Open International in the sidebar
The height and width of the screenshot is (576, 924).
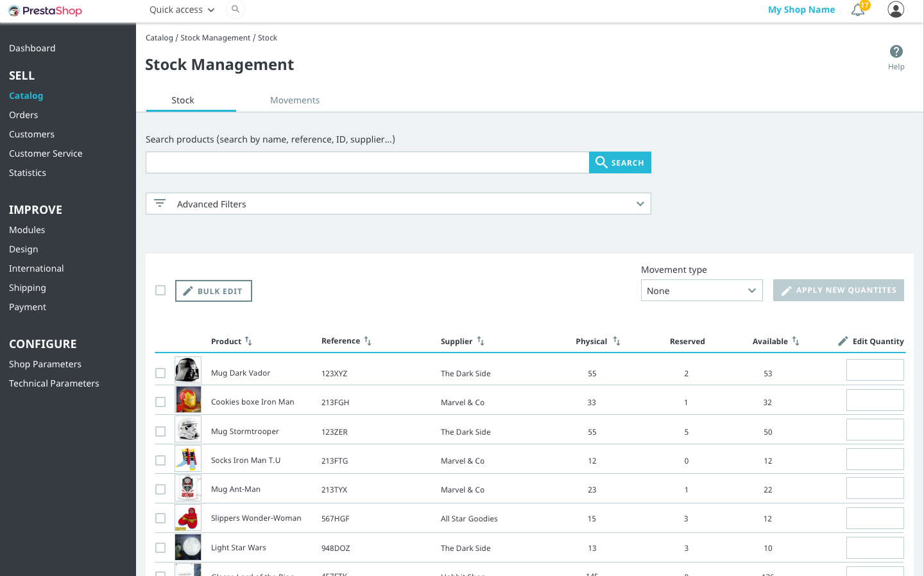[37, 268]
